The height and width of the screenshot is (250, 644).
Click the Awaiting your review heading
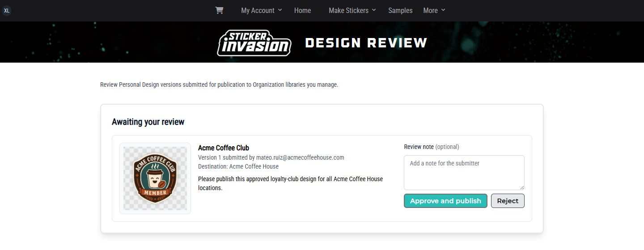tap(148, 122)
